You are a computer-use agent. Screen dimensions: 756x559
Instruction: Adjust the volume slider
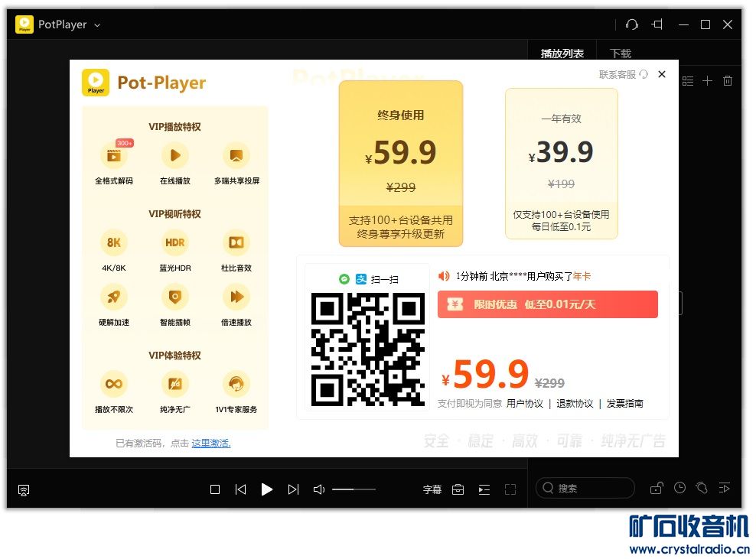354,489
